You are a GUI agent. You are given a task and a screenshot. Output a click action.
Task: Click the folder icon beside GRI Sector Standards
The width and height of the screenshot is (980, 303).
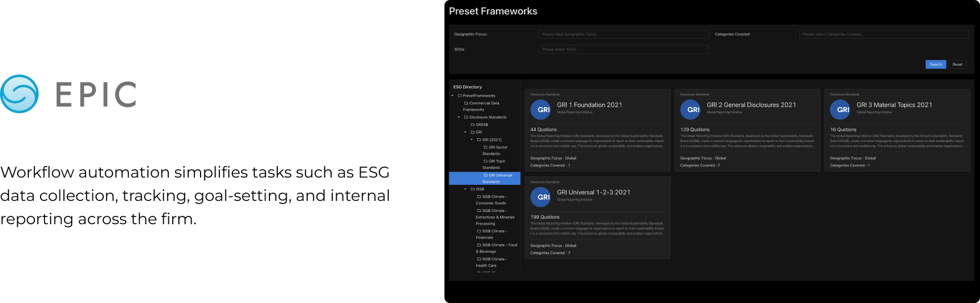[486, 148]
